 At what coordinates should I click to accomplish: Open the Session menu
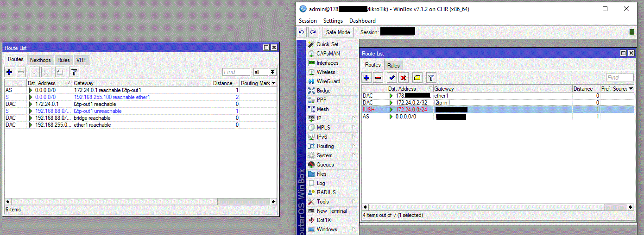(308, 21)
